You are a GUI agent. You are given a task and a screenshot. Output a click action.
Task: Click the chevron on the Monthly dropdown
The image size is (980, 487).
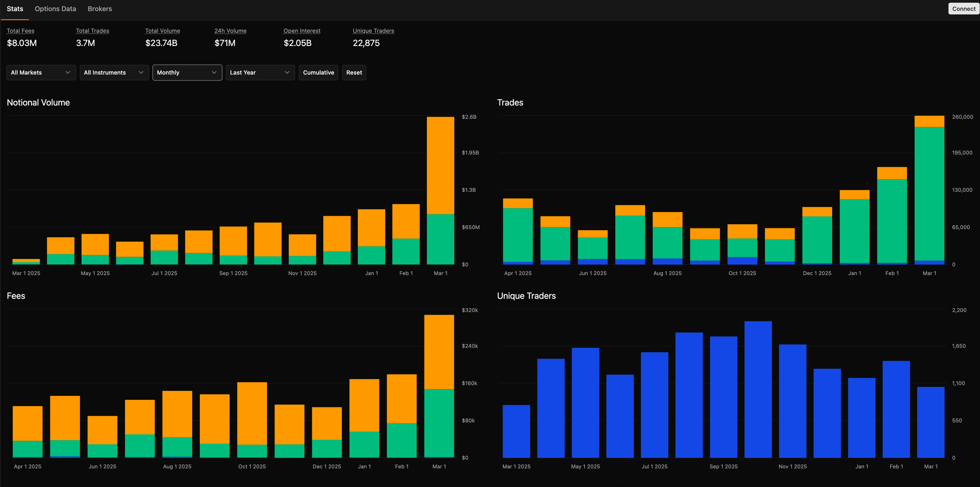click(214, 72)
